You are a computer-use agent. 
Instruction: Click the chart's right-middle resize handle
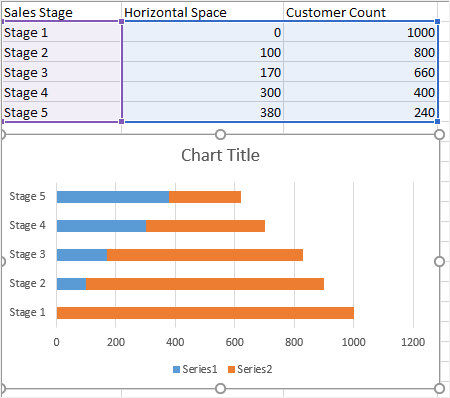(x=440, y=262)
